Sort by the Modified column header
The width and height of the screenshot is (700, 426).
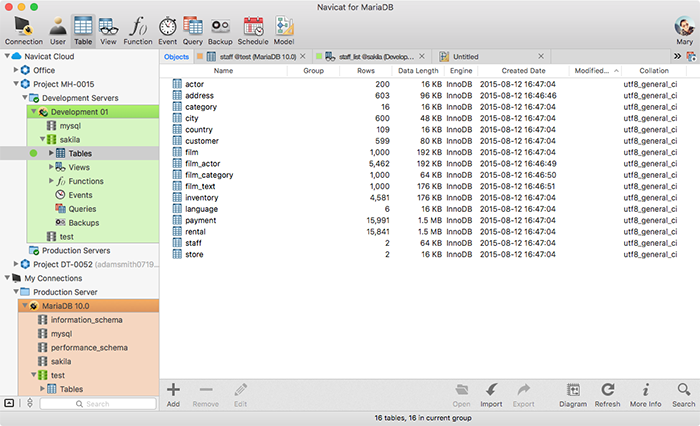[596, 71]
